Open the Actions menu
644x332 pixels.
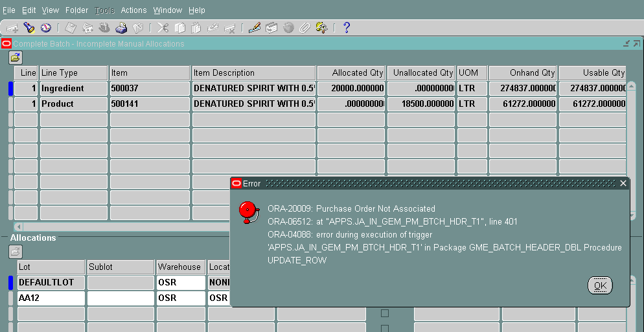point(133,10)
